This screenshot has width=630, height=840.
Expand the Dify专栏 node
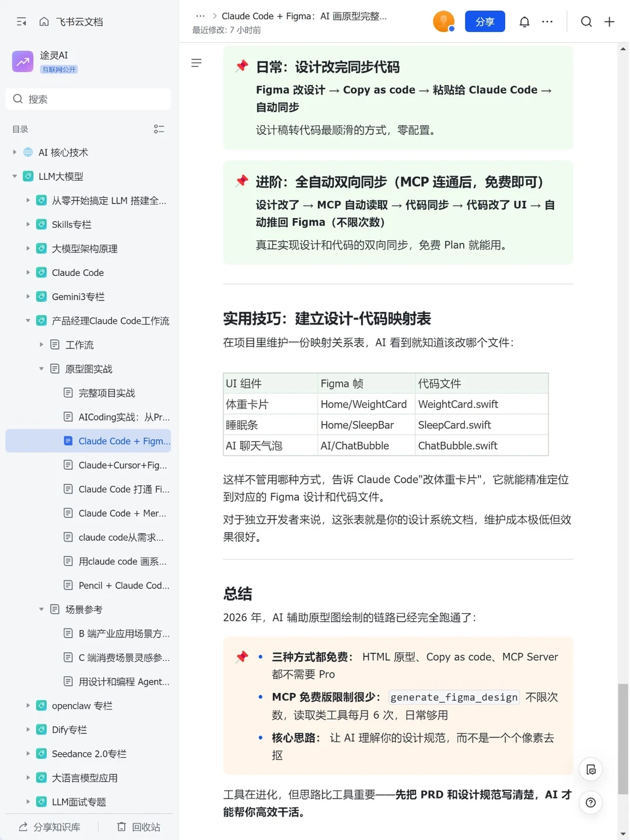28,730
